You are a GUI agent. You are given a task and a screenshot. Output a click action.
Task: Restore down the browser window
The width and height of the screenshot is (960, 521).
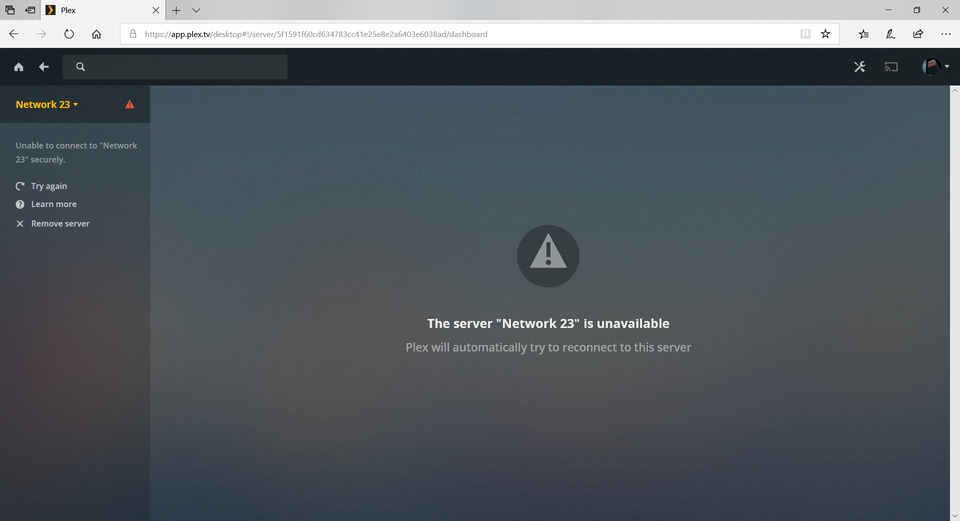tap(917, 10)
